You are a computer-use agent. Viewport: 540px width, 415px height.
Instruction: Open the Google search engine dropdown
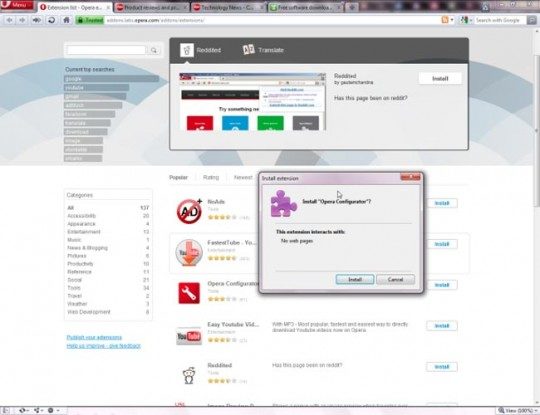466,20
